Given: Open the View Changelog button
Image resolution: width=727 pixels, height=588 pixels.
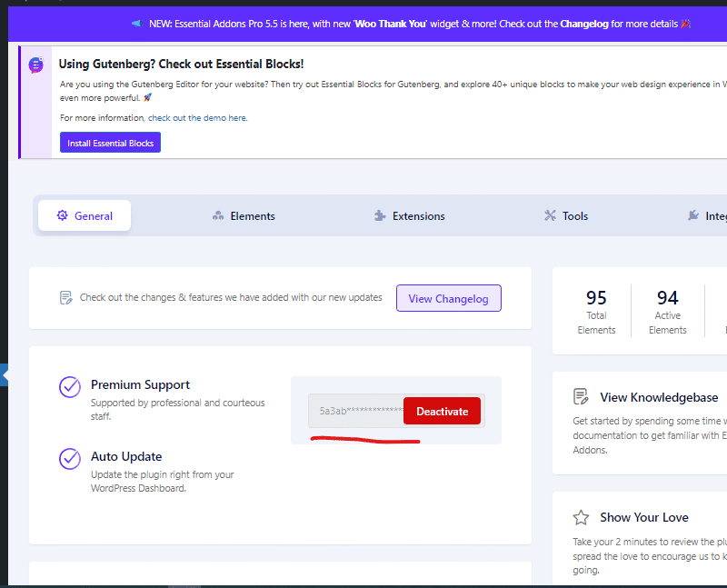Looking at the screenshot, I should pos(449,298).
